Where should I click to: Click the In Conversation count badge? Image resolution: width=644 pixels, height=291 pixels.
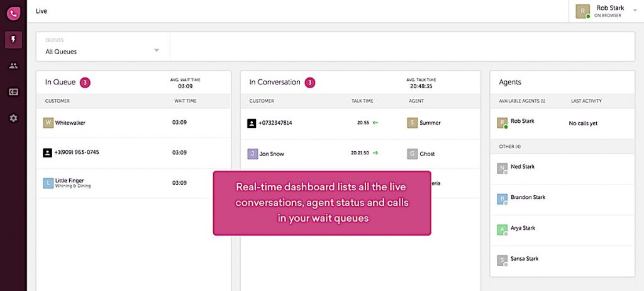pyautogui.click(x=310, y=83)
